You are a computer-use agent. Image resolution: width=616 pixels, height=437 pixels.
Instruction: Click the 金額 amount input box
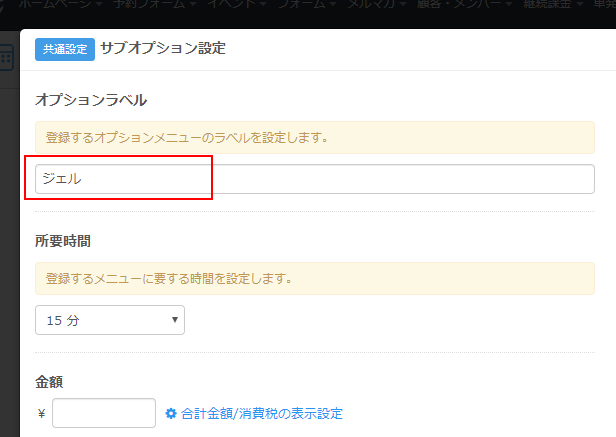click(x=103, y=413)
